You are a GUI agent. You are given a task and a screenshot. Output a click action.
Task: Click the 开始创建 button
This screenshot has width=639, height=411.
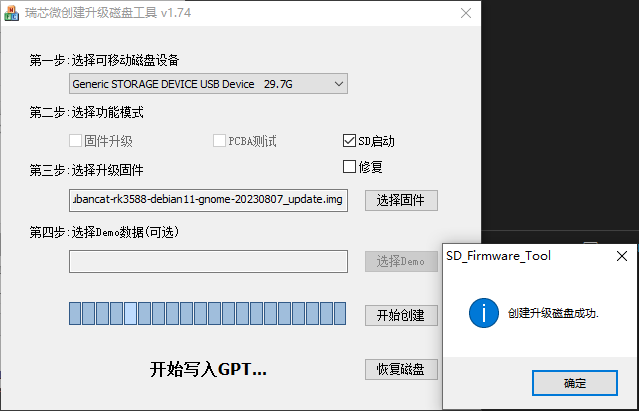click(x=401, y=315)
